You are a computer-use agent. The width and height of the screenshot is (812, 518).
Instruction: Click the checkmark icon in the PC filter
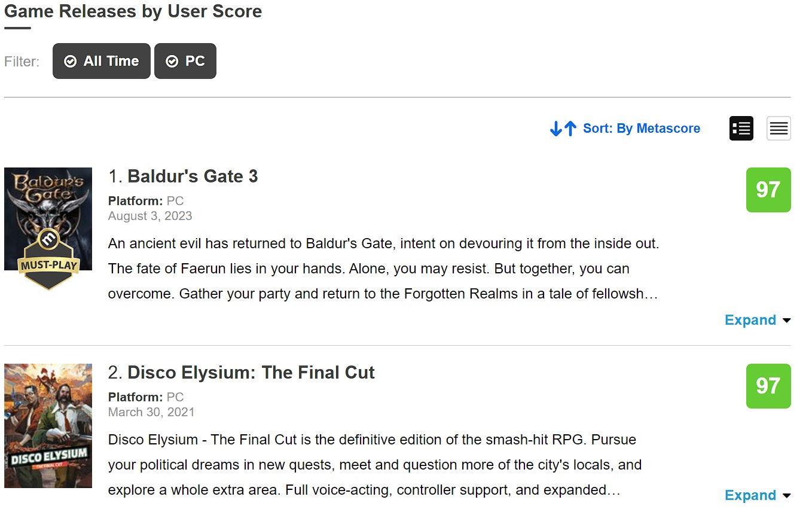click(x=172, y=62)
